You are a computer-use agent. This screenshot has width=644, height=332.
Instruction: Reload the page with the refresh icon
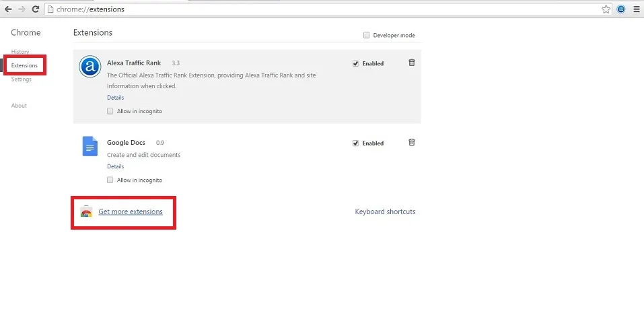[x=36, y=9]
